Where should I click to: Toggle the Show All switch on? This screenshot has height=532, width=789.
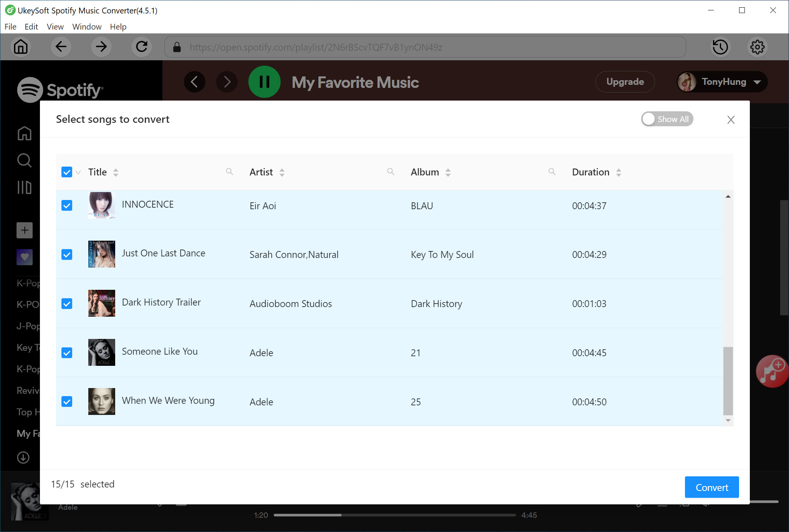(666, 119)
